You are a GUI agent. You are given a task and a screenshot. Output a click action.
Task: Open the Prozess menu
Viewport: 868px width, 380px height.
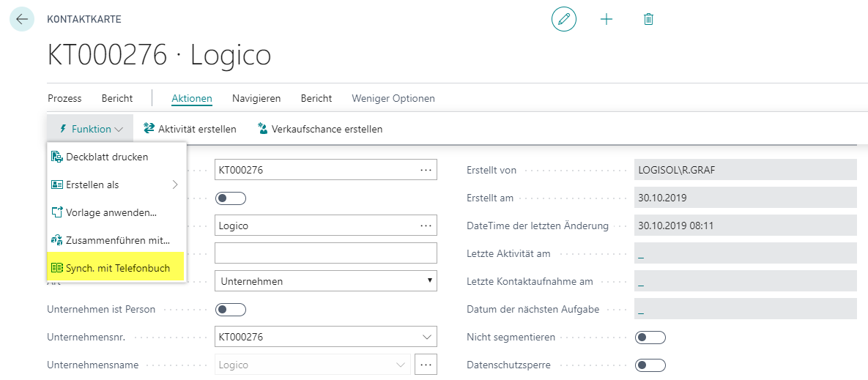click(x=64, y=98)
